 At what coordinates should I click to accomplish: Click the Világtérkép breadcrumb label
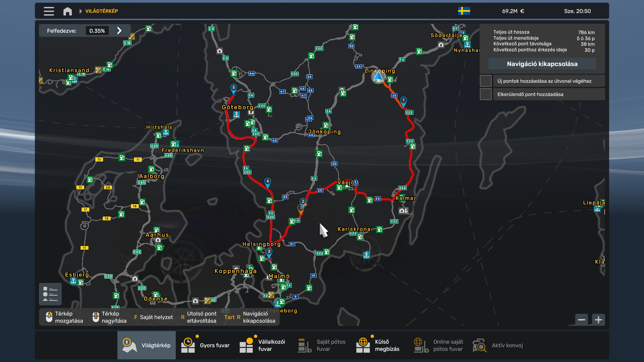tap(102, 11)
